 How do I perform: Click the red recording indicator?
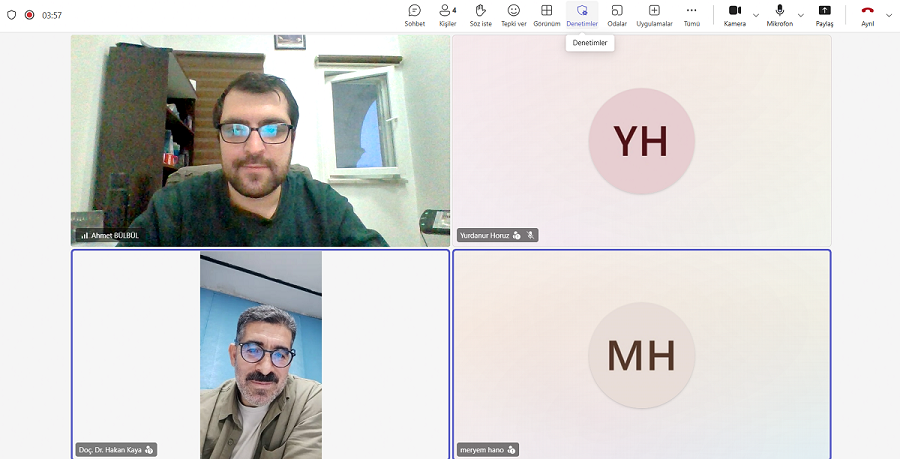29,15
